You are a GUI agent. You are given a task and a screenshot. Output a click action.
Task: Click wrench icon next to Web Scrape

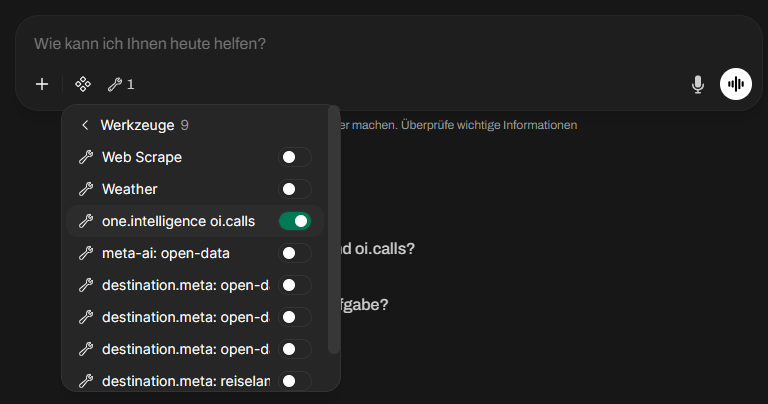85,157
